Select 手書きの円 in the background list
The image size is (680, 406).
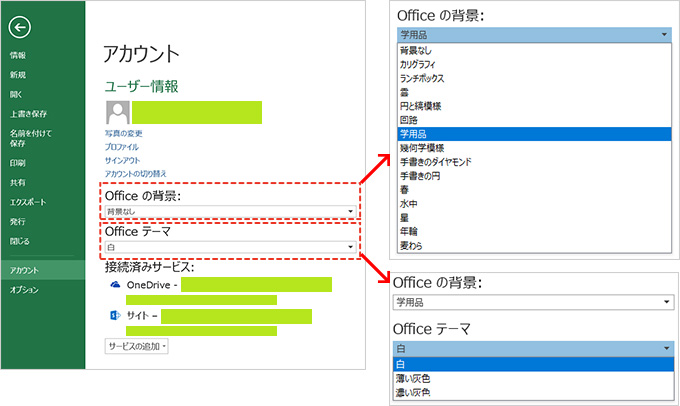pyautogui.click(x=534, y=176)
